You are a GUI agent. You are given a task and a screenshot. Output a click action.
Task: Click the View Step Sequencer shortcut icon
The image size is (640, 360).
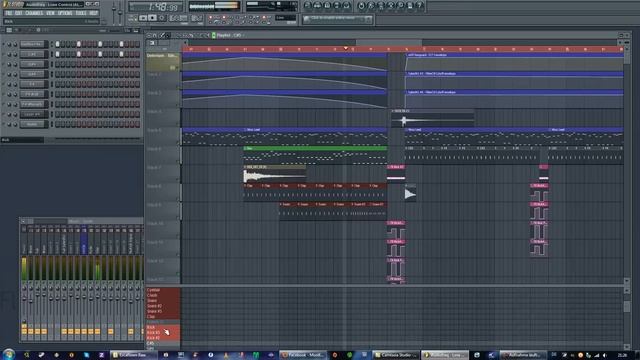(x=317, y=5)
